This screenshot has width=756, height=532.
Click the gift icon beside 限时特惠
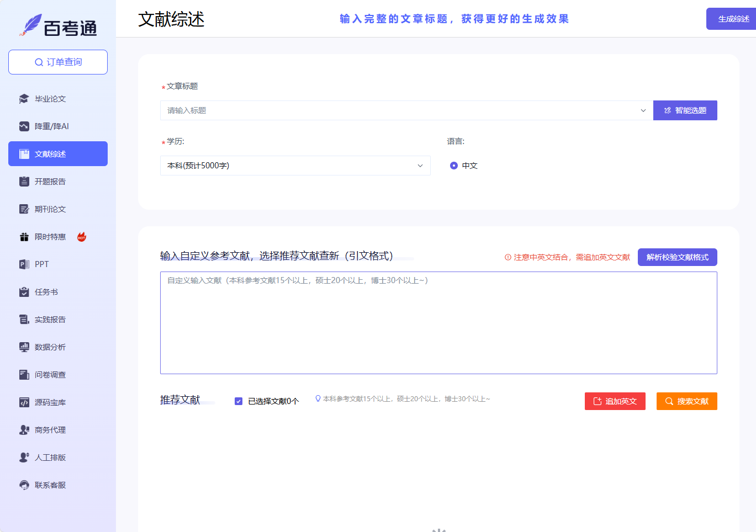tap(24, 237)
